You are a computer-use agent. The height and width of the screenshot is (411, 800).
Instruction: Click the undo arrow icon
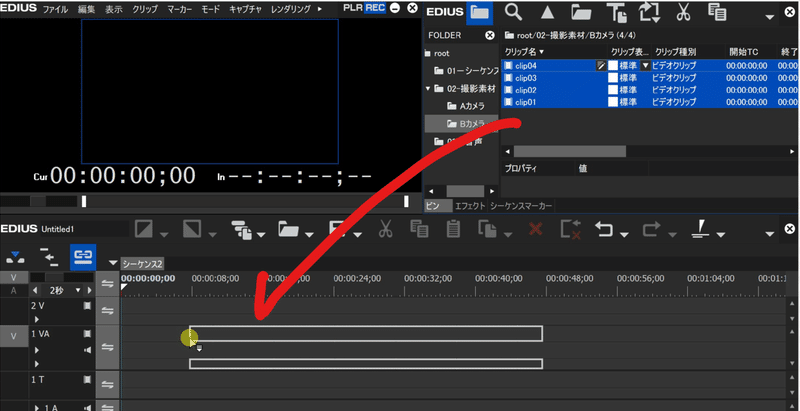[x=604, y=229]
